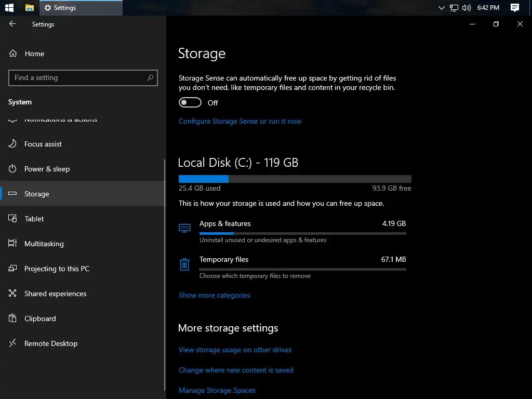Open the Action Center notification icon
Screen dimensions: 532x399
point(515,8)
